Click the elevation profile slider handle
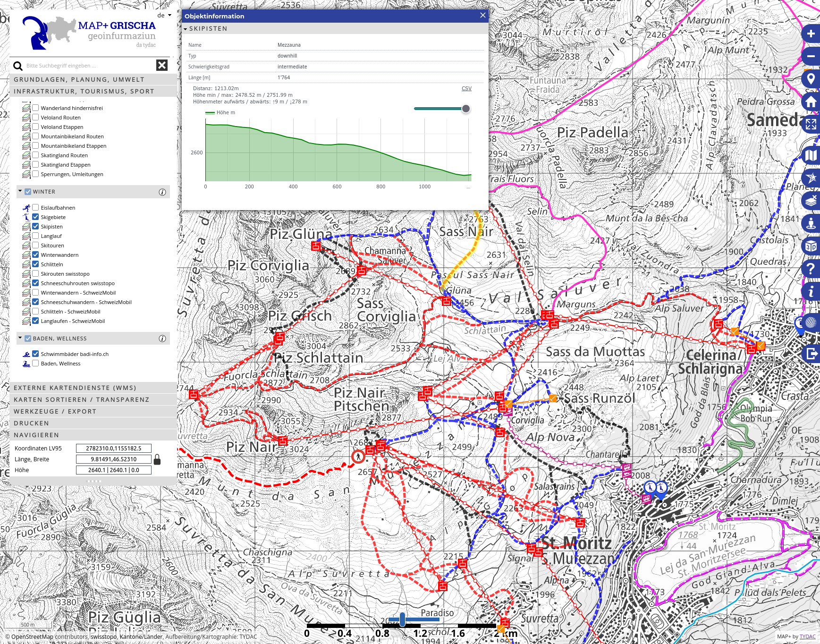This screenshot has height=644, width=820. click(466, 109)
